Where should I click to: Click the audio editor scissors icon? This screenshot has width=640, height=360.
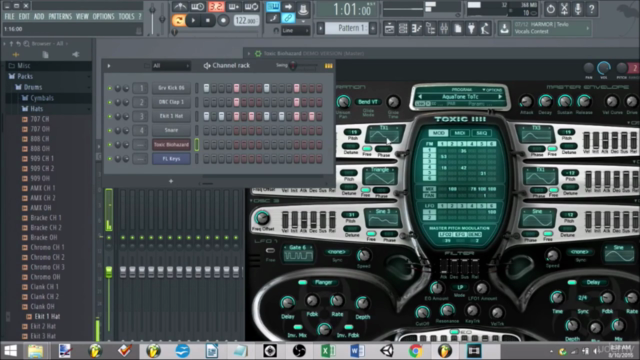tap(564, 9)
